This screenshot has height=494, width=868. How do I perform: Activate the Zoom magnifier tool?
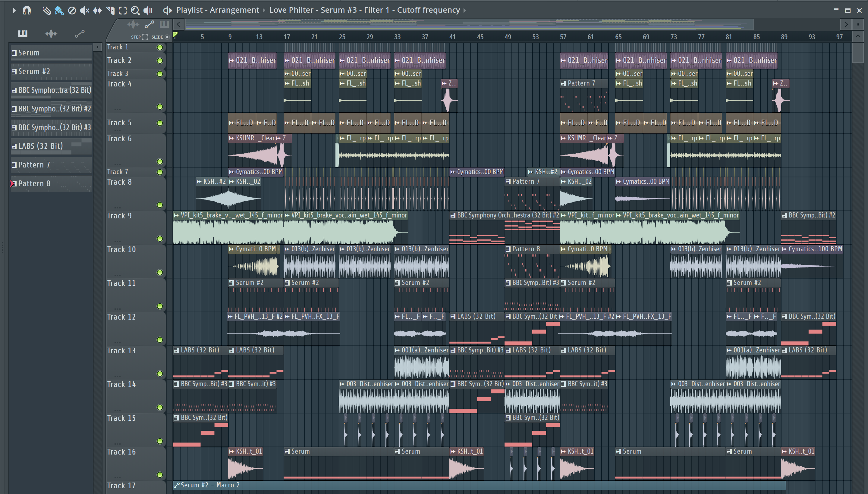tap(135, 11)
